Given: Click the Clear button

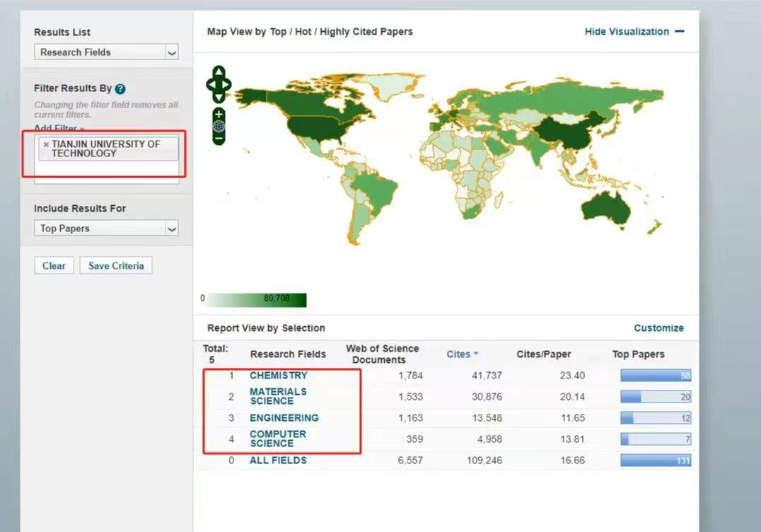Looking at the screenshot, I should click(x=54, y=266).
